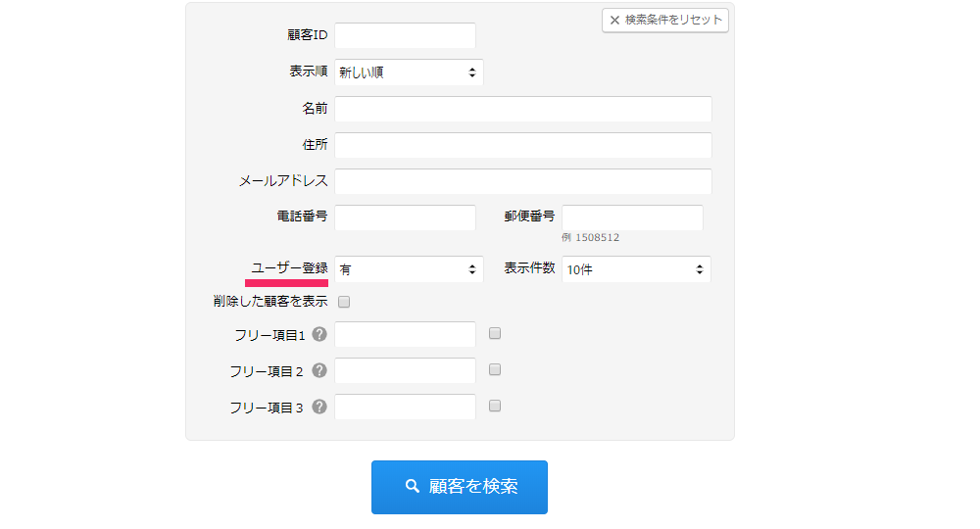The image size is (980, 529).
Task: Click help icon next to フリー項目1
Action: [319, 335]
